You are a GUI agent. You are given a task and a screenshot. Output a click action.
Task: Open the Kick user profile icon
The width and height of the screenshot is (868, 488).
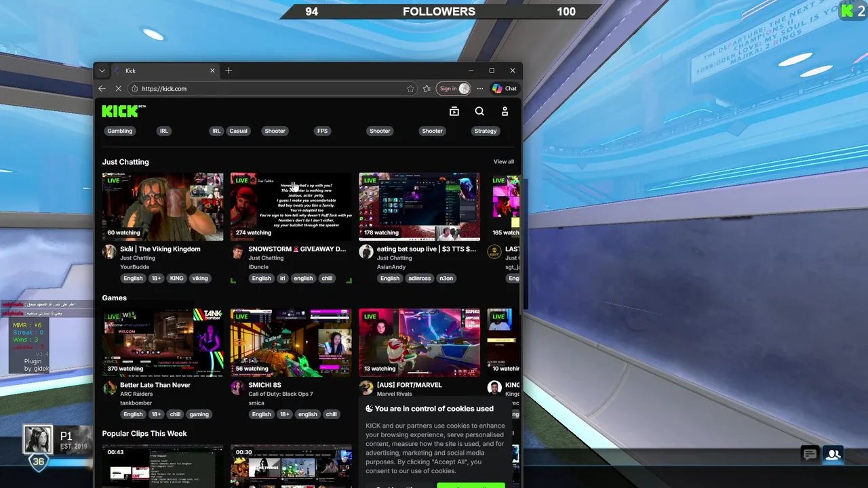tap(505, 111)
